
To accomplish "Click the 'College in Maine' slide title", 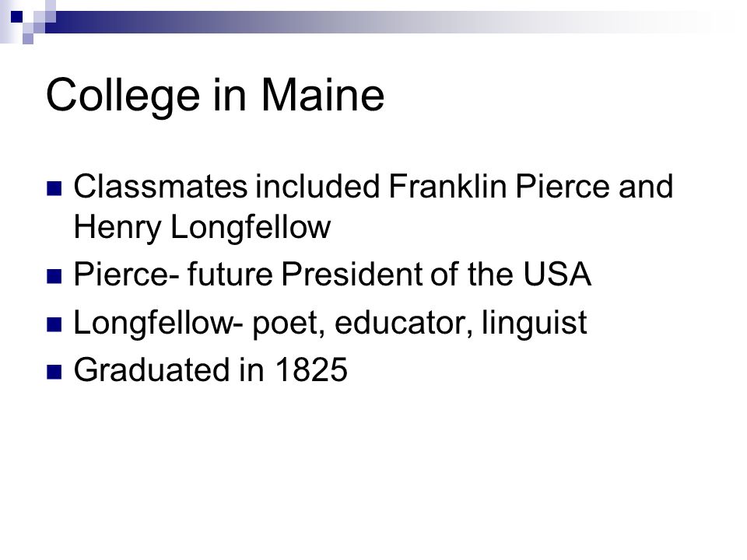I will 215,96.
